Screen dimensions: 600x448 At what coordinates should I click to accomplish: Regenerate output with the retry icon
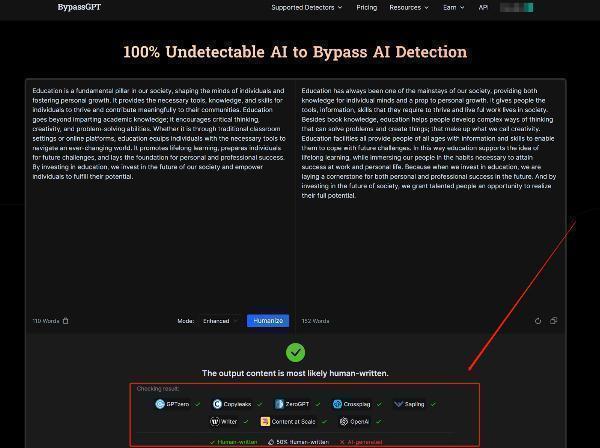point(538,321)
